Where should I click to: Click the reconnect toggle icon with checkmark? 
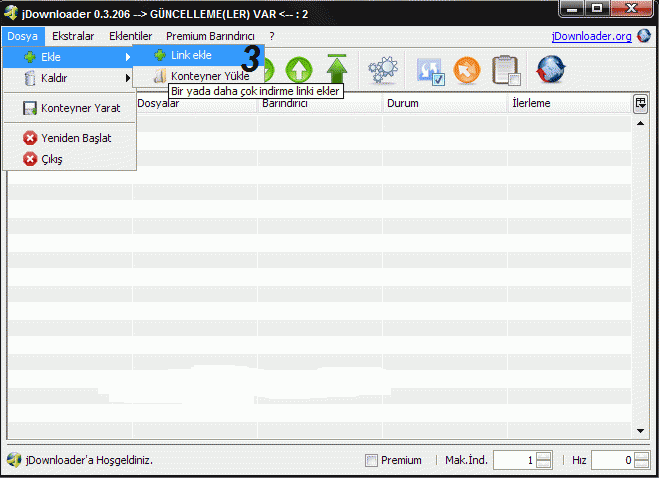(430, 69)
